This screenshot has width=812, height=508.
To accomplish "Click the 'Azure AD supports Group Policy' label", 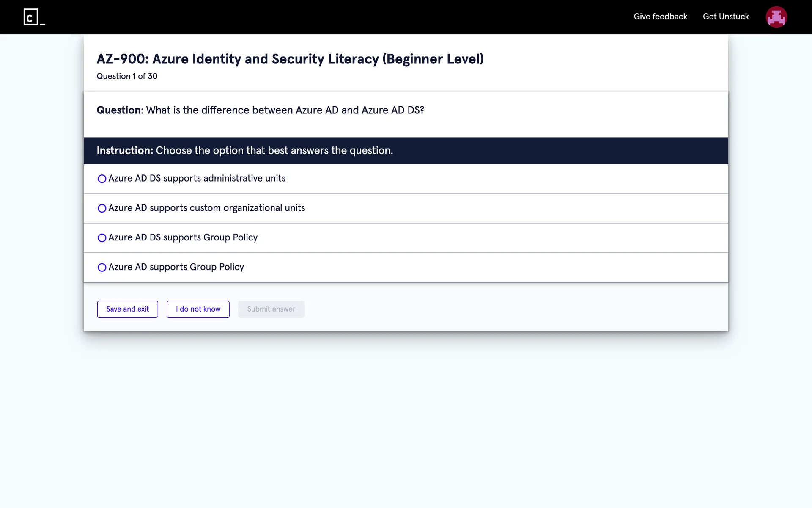I will click(176, 267).
